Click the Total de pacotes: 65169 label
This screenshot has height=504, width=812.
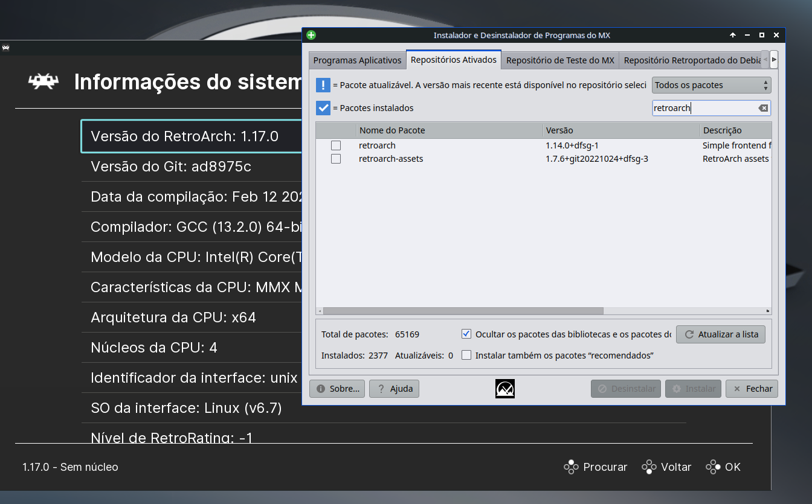[x=370, y=334]
